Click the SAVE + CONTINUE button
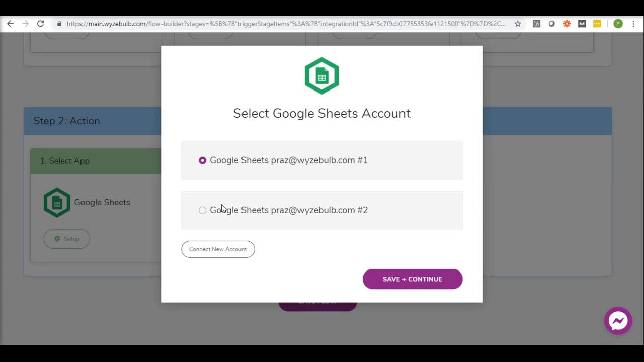This screenshot has width=644, height=362. [x=413, y=279]
